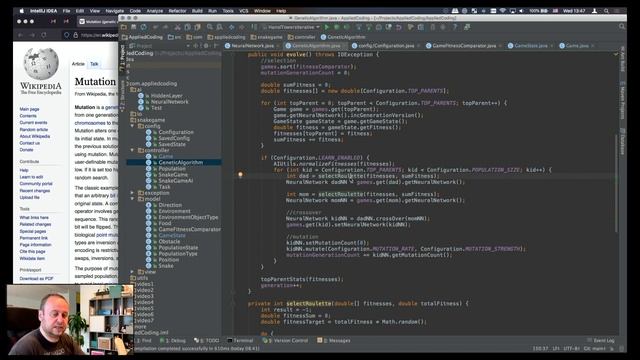Click Random article link on Wikipedia sidebar

(x=33, y=129)
